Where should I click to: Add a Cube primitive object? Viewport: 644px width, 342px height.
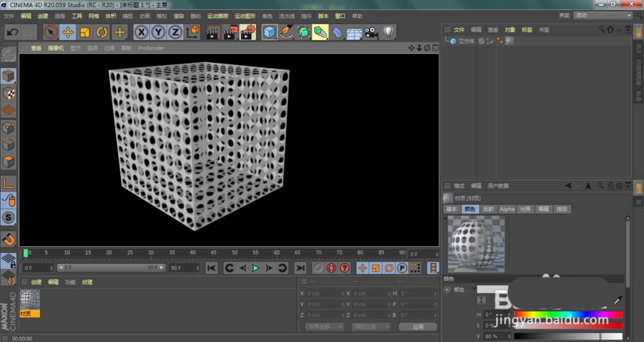click(269, 32)
